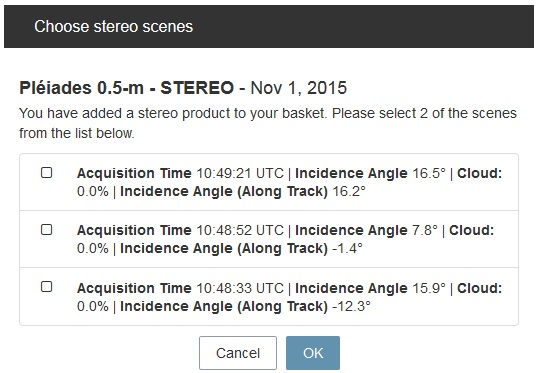Click the 10:49:21 UTC Acquisition Time label
537x373 pixels.
[134, 173]
